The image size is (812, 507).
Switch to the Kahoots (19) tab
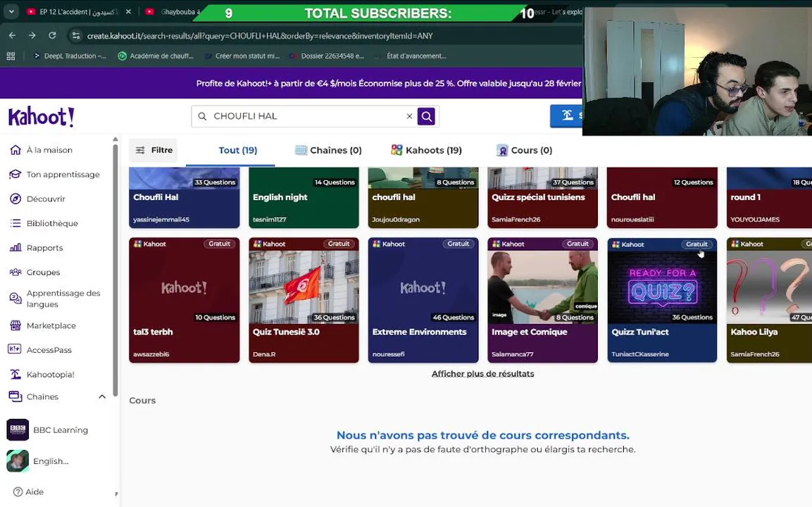(x=426, y=150)
